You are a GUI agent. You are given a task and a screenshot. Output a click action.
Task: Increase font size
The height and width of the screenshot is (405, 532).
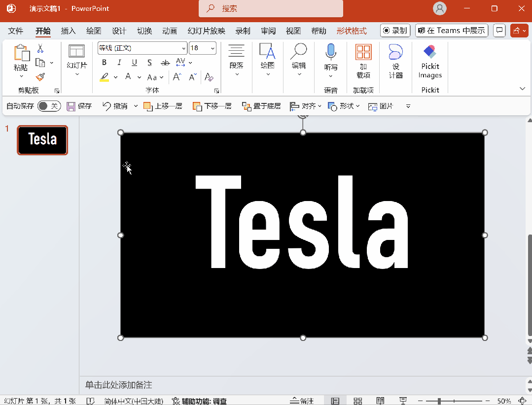point(177,77)
